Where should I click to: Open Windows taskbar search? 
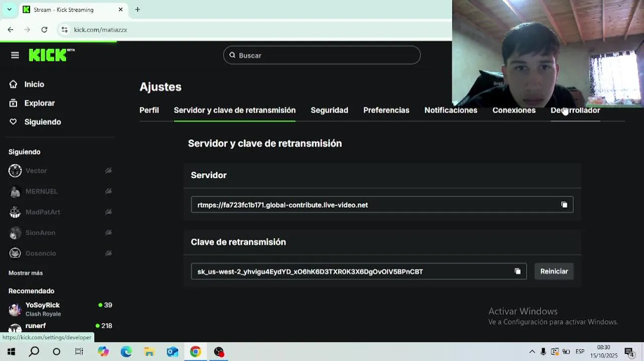(x=34, y=352)
